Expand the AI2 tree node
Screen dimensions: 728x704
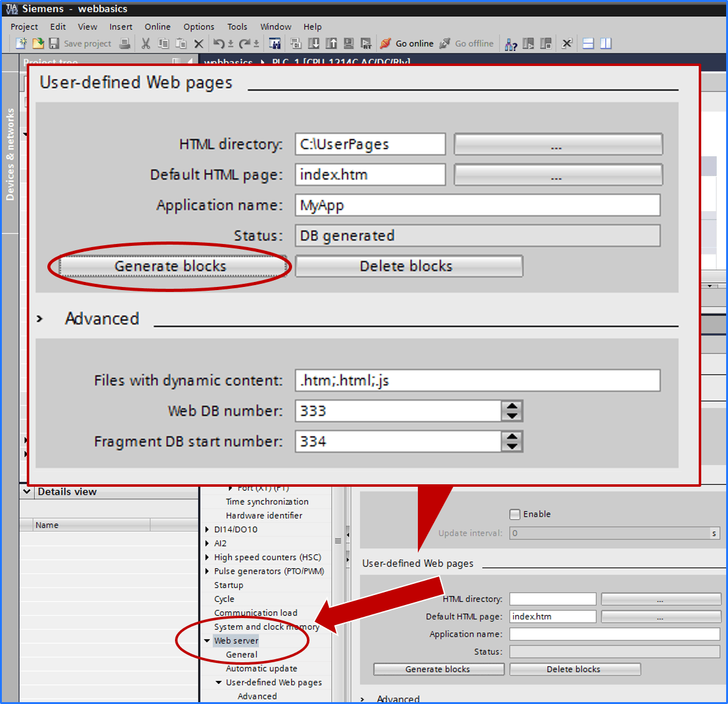(207, 543)
